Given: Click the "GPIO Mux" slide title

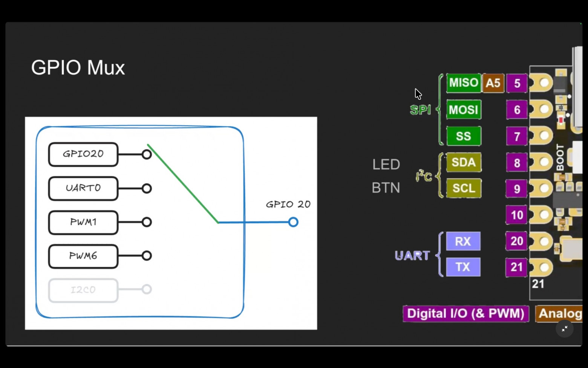Looking at the screenshot, I should point(78,68).
